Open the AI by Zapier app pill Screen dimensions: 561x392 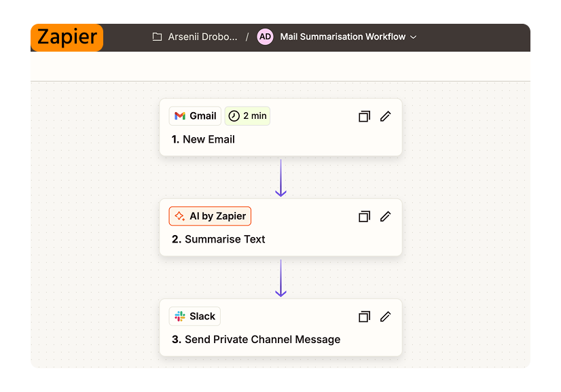point(209,215)
